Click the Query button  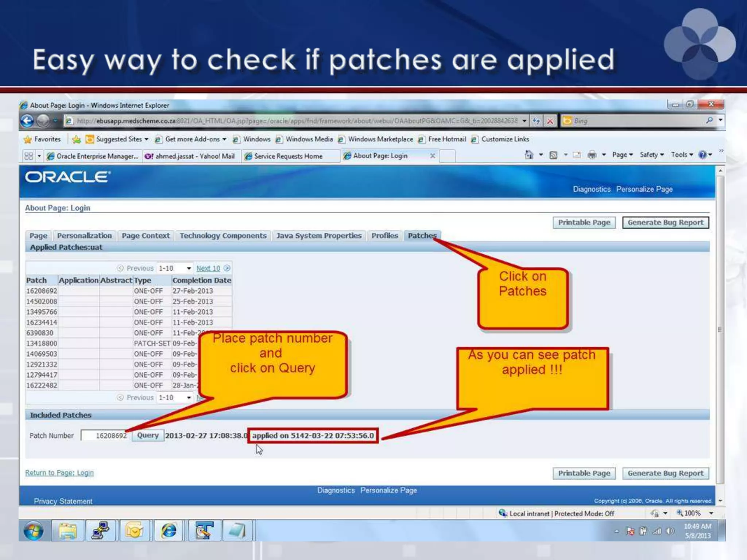[x=148, y=435]
